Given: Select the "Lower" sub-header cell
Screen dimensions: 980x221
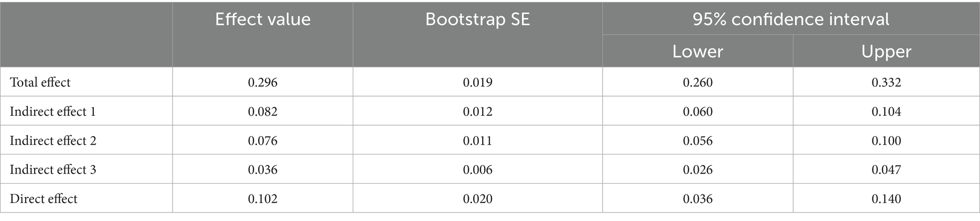Looking at the screenshot, I should click(697, 51).
